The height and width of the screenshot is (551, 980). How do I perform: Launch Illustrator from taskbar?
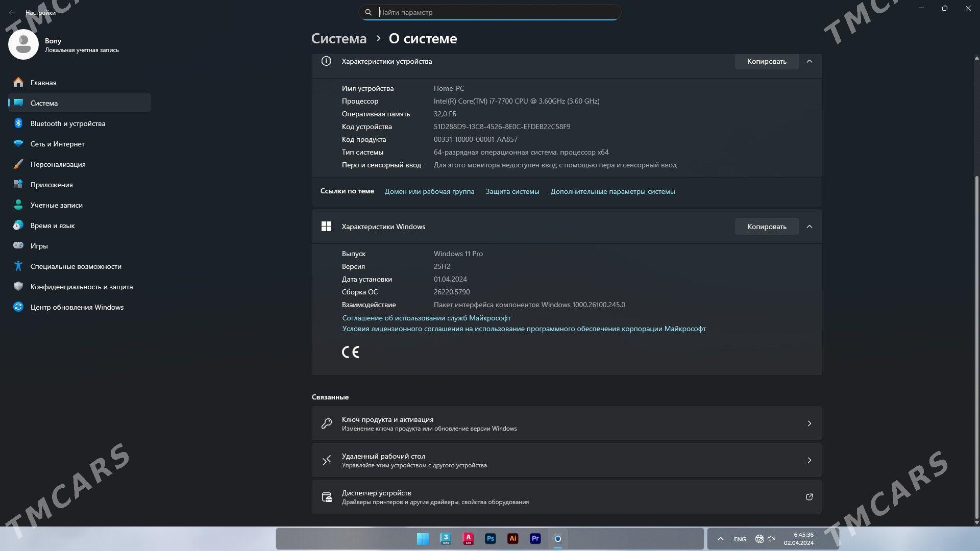513,539
